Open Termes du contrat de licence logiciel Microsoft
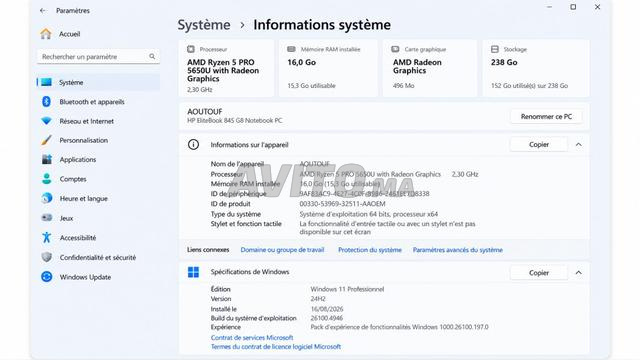 [x=276, y=347]
